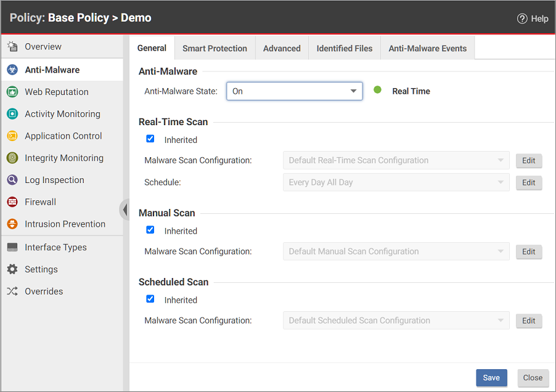Viewport: 556px width, 392px height.
Task: Open Activity Monitoring via its teal icon
Action: tap(12, 114)
